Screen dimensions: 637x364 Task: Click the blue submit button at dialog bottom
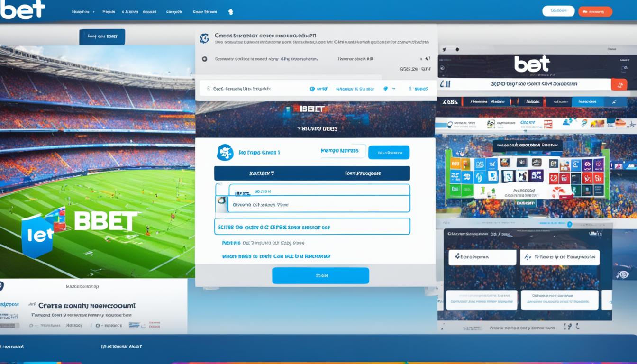pos(320,275)
